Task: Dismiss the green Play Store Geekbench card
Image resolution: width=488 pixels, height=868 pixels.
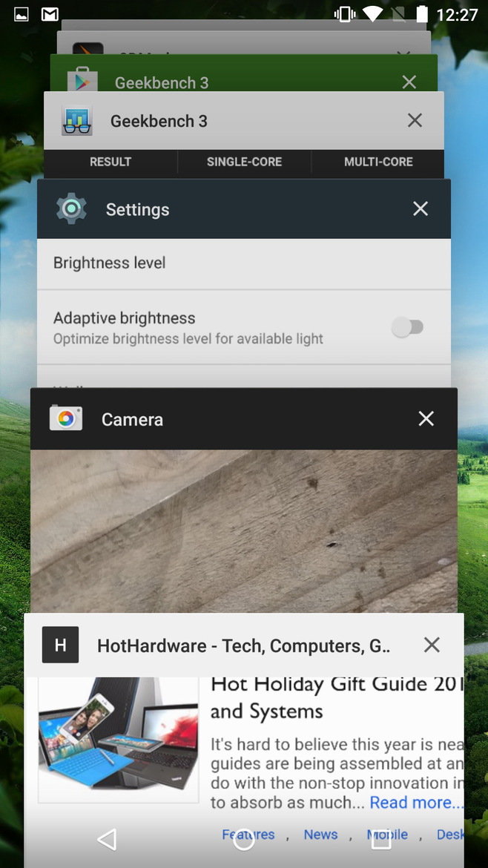Action: pos(409,82)
